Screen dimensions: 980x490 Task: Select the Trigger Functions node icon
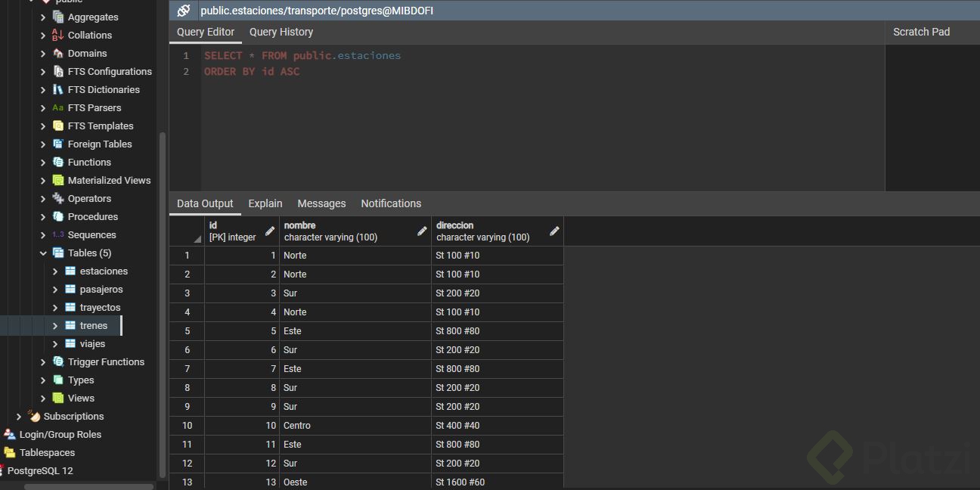coord(58,361)
